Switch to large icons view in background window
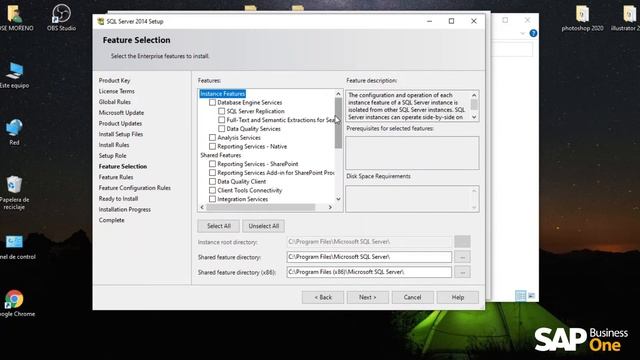 [x=531, y=296]
